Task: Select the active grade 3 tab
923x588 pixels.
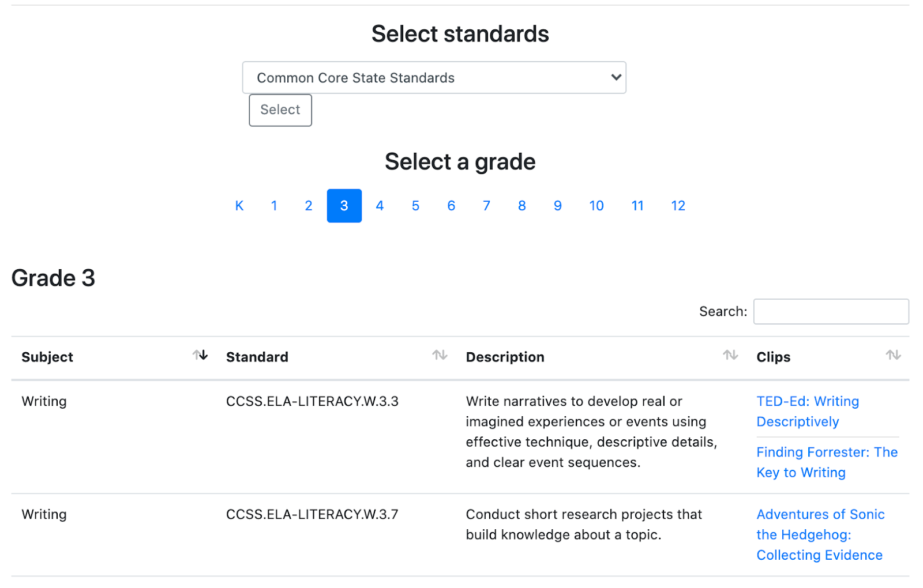Action: pos(344,206)
